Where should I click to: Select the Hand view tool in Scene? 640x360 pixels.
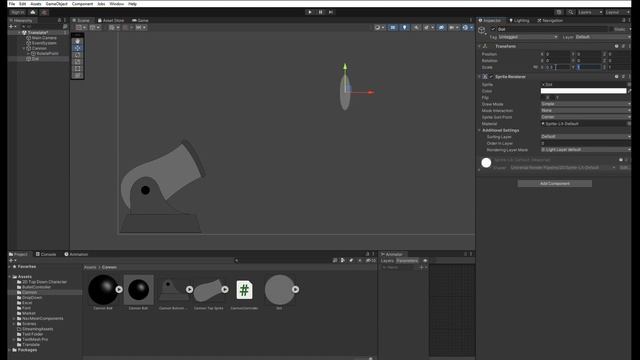[78, 41]
